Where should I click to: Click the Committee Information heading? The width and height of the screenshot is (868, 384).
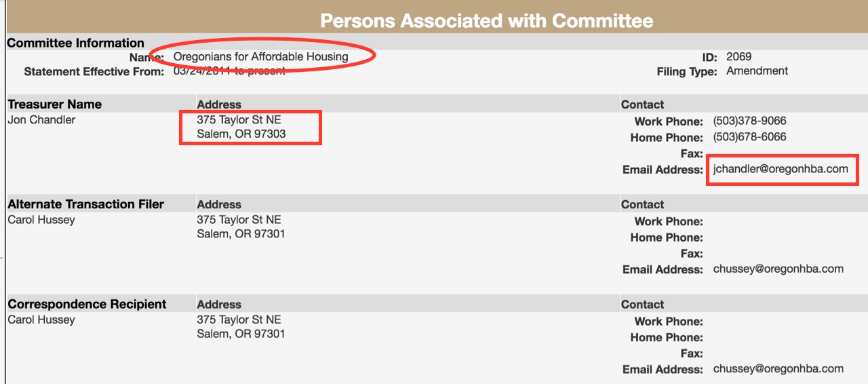point(75,43)
